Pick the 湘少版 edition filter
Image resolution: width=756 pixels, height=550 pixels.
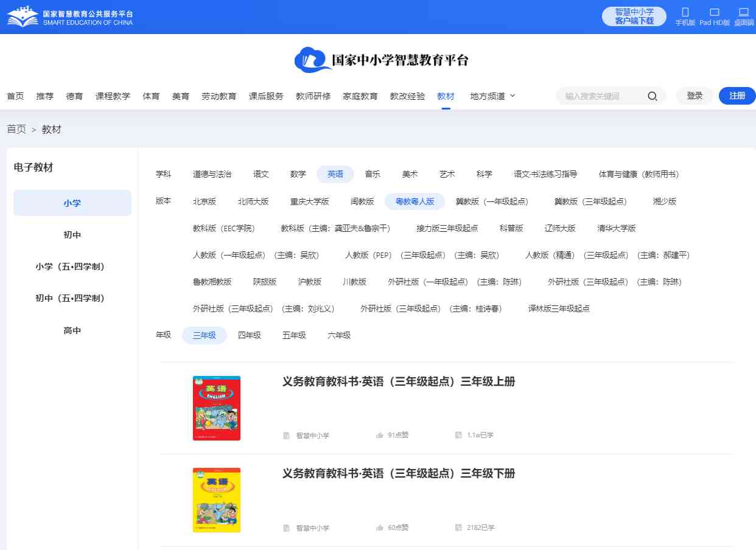[665, 201]
